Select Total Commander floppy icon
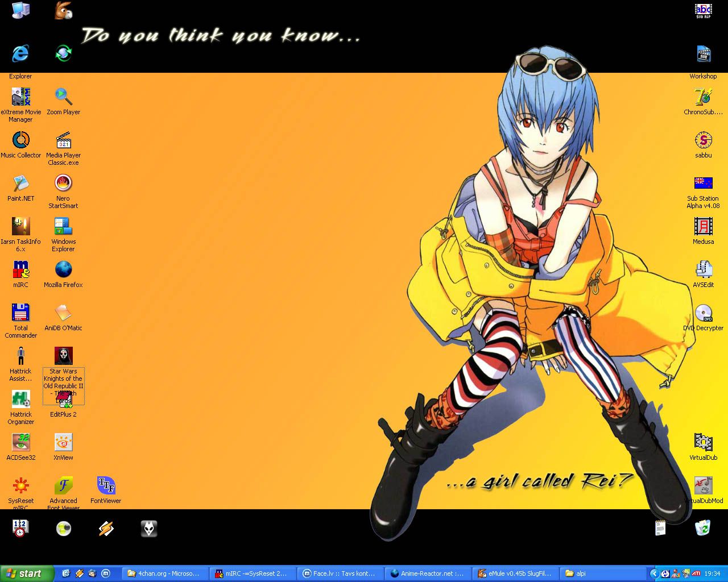This screenshot has height=582, width=728. [x=20, y=313]
